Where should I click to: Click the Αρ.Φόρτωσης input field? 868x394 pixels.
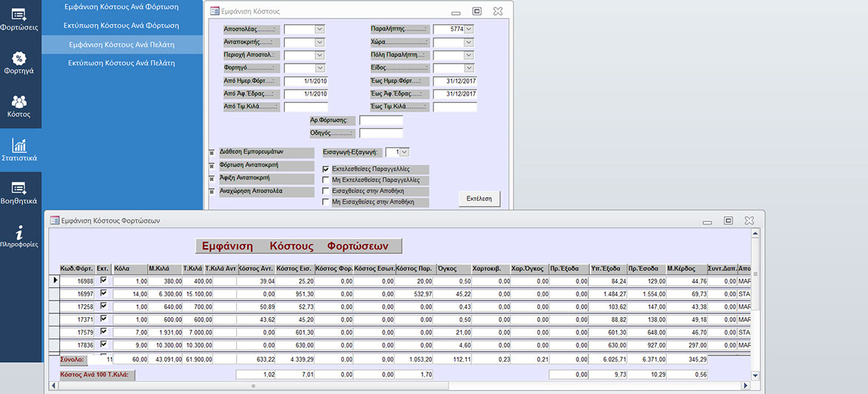coord(380,120)
